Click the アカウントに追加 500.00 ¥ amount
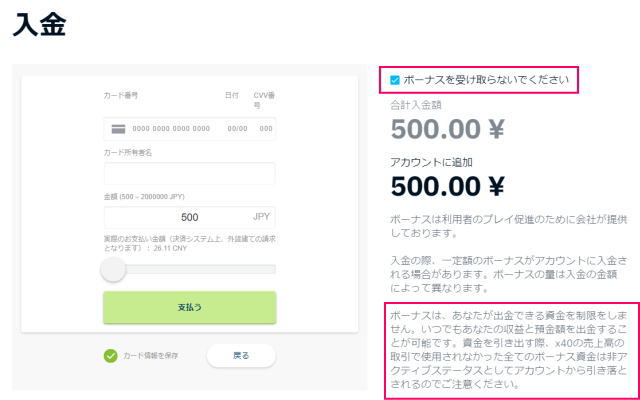The width and height of the screenshot is (640, 400). tap(447, 186)
